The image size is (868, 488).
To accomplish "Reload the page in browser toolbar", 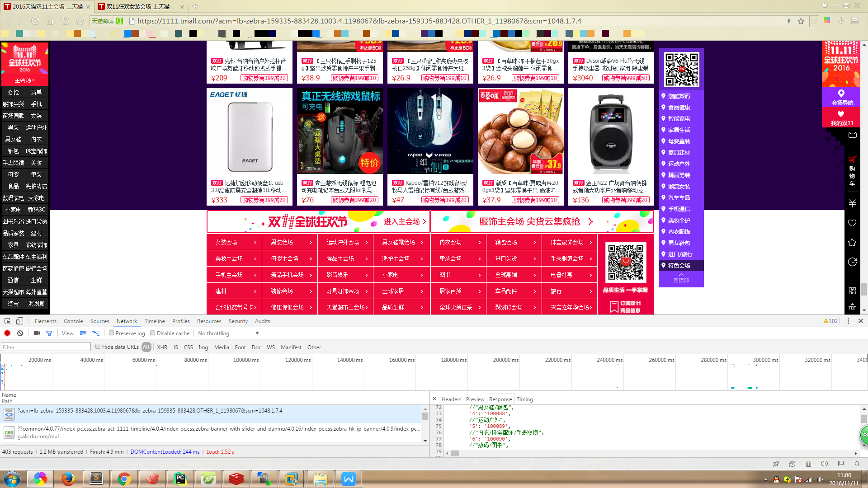I will pos(35,21).
